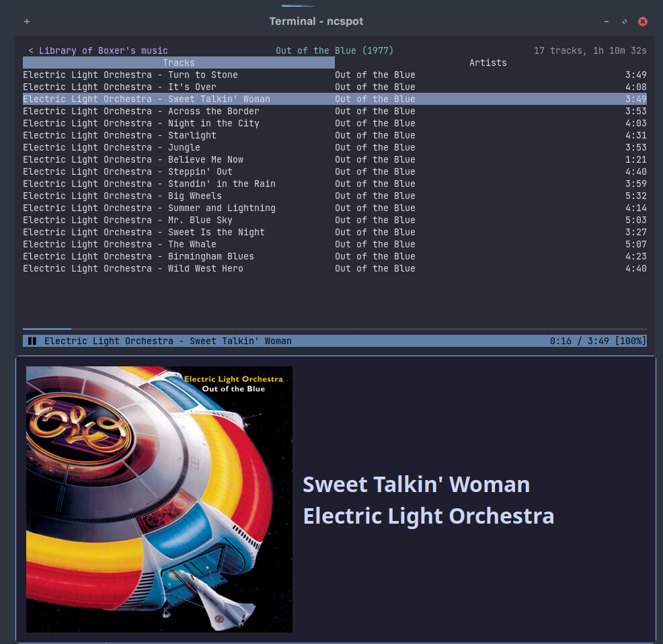Image resolution: width=663 pixels, height=644 pixels.
Task: Select track Sweet Is the Night
Action: [334, 232]
